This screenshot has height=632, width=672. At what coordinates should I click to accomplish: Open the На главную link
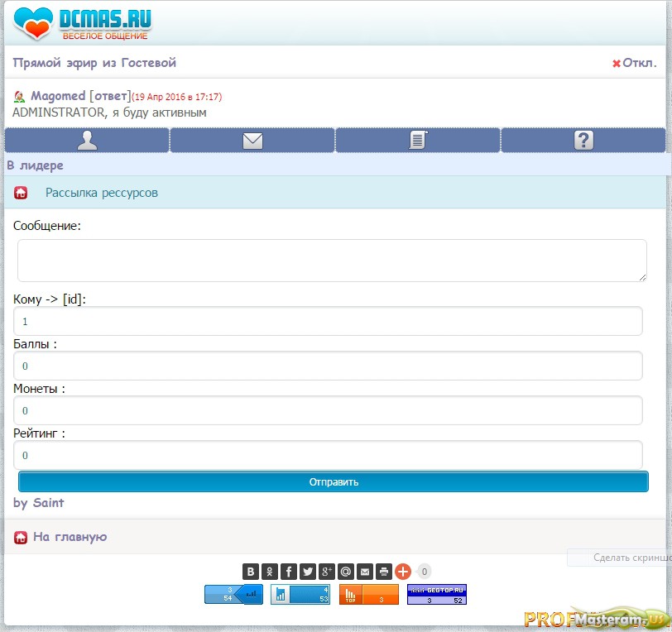pyautogui.click(x=70, y=537)
